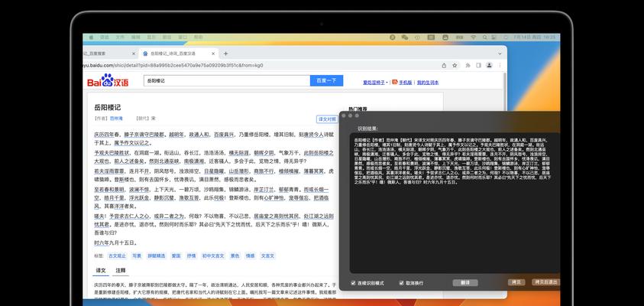The image size is (644, 306).
Task: Click the underlined phrase 政通人和
Action: (199, 135)
